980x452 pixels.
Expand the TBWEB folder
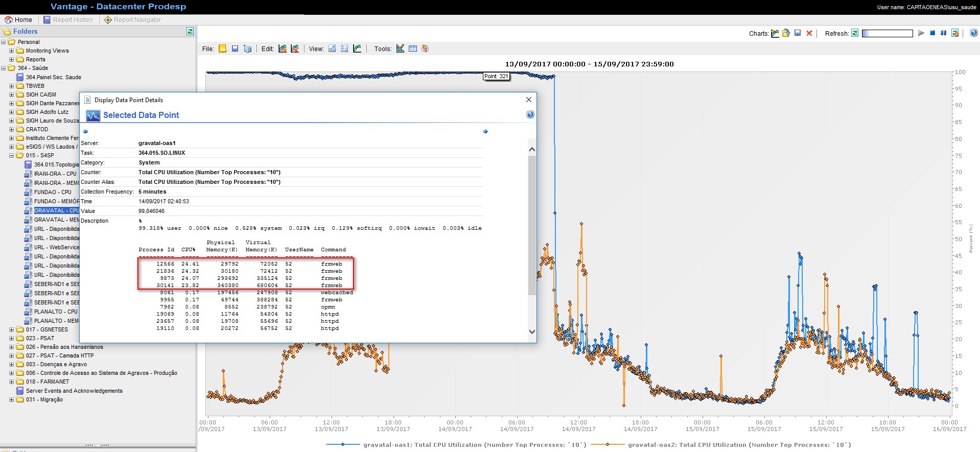12,86
